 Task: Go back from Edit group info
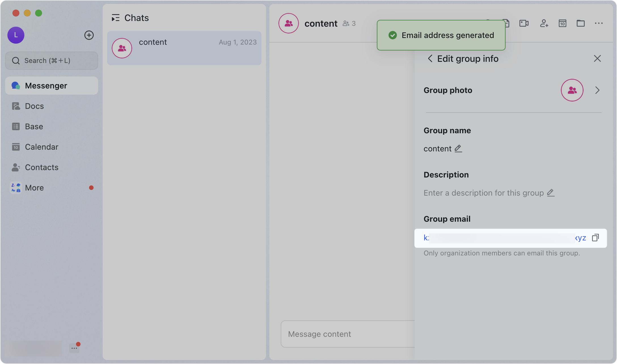click(x=430, y=59)
